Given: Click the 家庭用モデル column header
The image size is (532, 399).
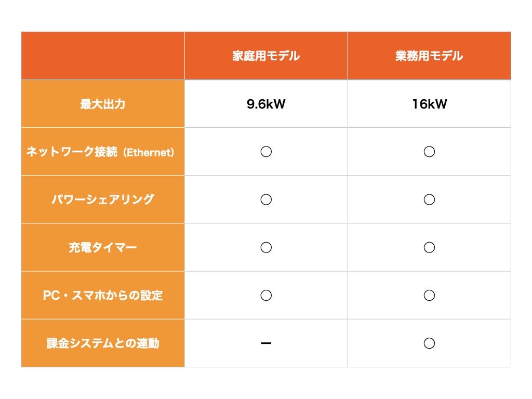Looking at the screenshot, I should tap(266, 56).
